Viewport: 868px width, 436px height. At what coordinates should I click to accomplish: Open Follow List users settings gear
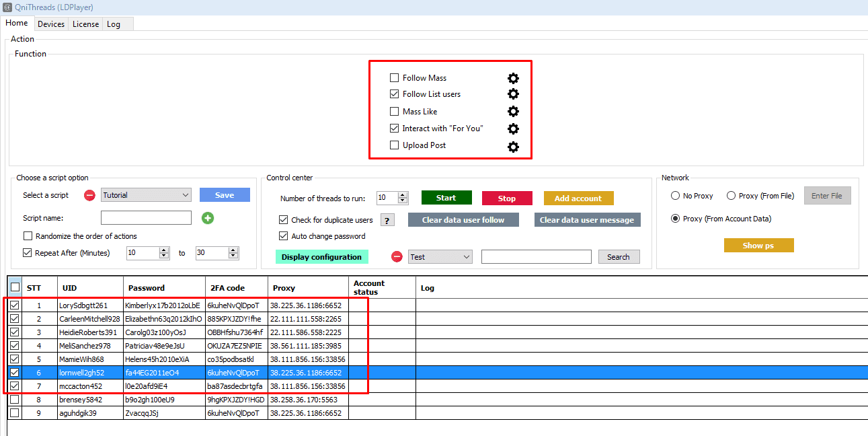click(x=513, y=94)
